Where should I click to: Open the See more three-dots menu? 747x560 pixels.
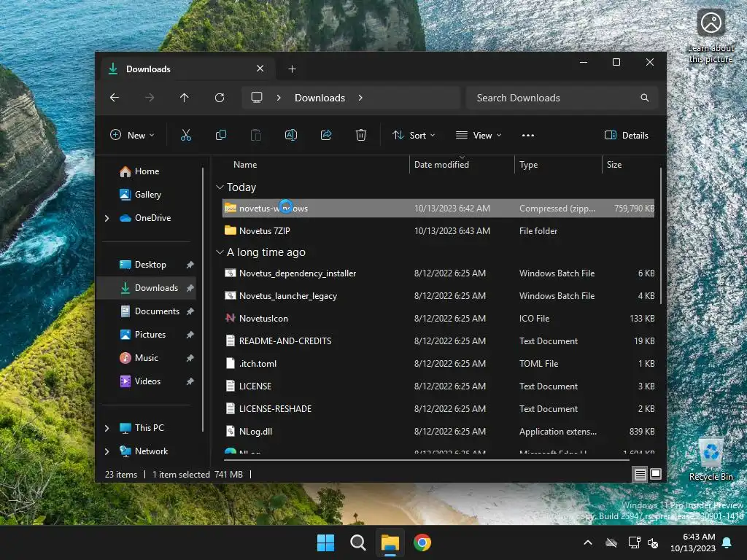click(x=528, y=135)
